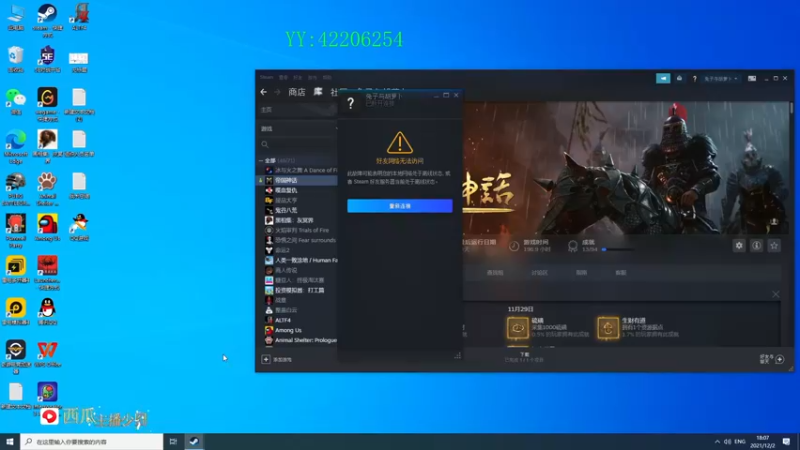The height and width of the screenshot is (450, 800).
Task: Open friends and chat plus icon
Action: tap(780, 359)
